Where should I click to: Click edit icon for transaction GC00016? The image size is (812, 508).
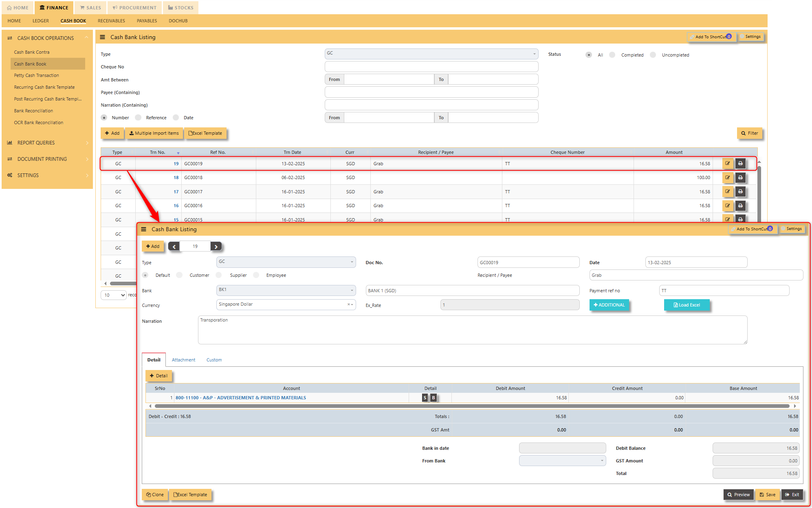pos(727,206)
